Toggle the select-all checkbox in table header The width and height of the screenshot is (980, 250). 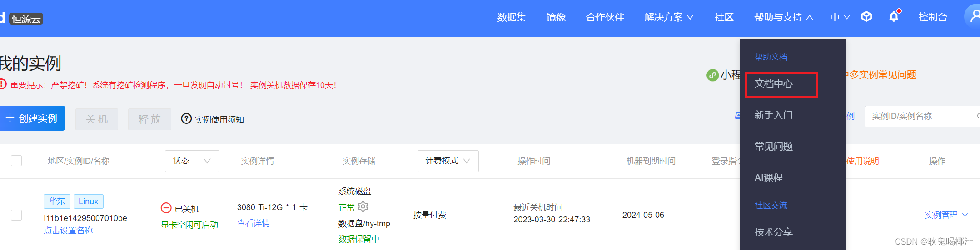(16, 161)
